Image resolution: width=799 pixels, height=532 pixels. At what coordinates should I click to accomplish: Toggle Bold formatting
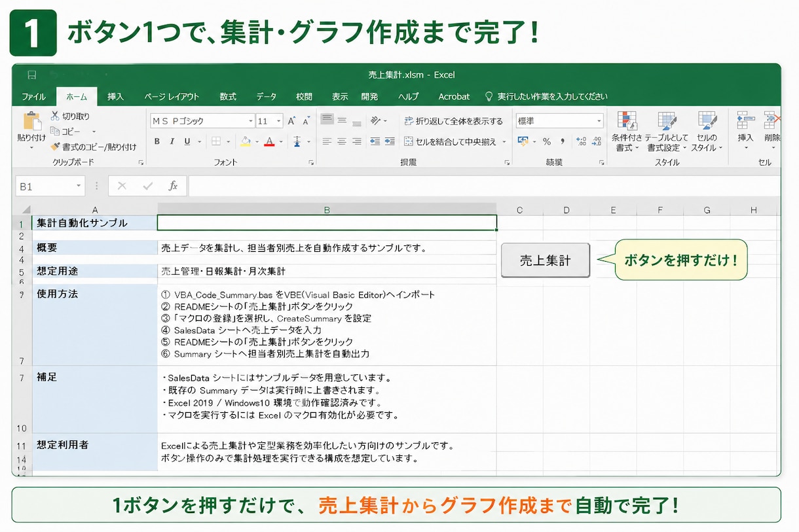click(x=157, y=141)
